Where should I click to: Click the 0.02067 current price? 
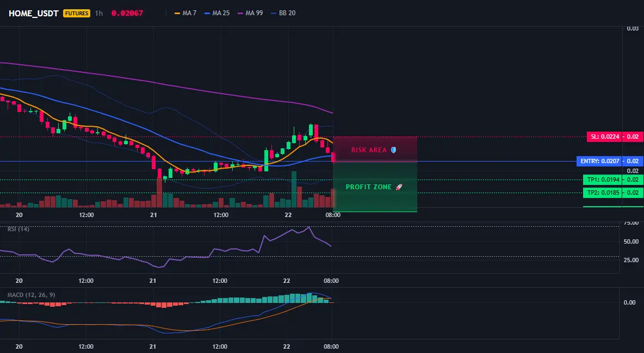(127, 13)
